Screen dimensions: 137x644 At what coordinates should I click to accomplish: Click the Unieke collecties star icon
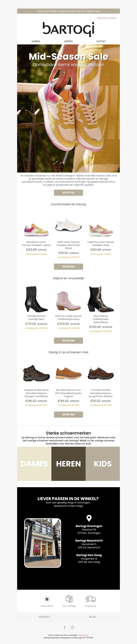pyautogui.click(x=47, y=599)
